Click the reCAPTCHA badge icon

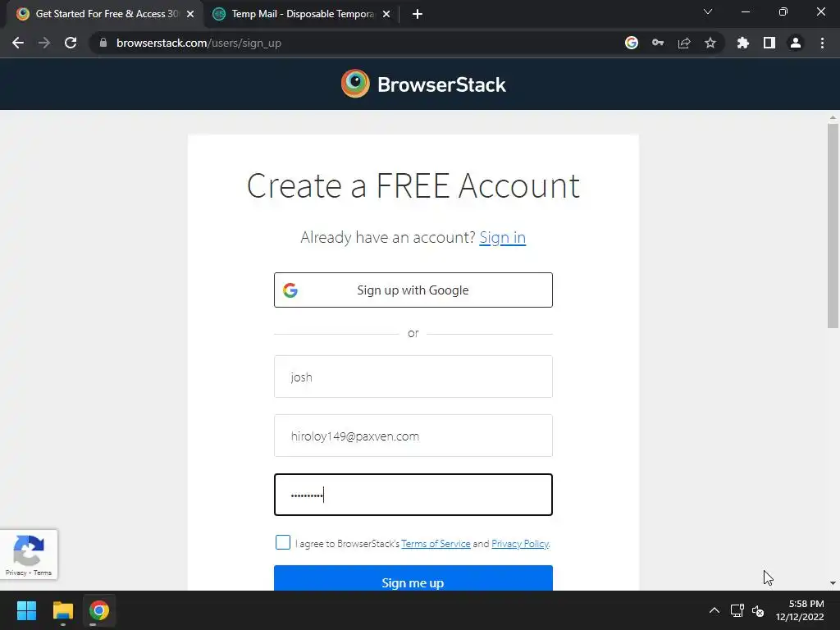29,550
